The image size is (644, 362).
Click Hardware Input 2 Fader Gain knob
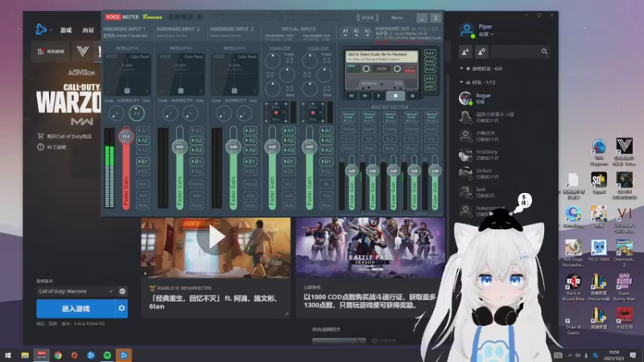click(180, 146)
